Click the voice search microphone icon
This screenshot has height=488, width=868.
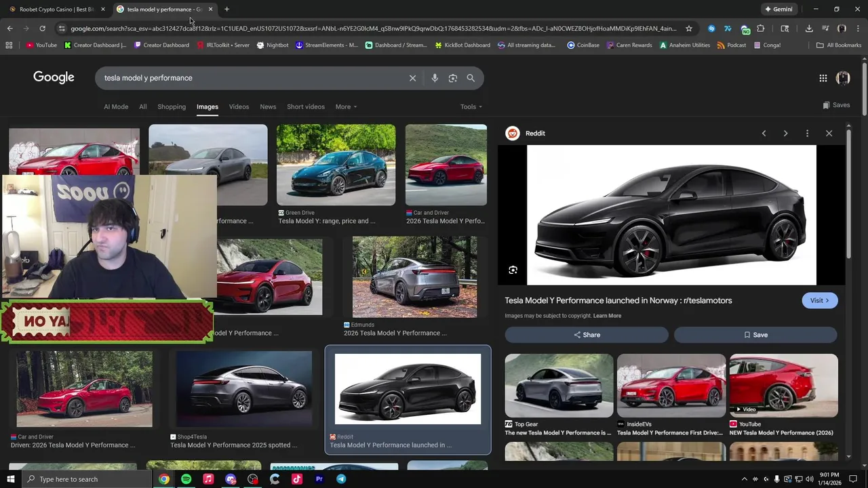435,78
